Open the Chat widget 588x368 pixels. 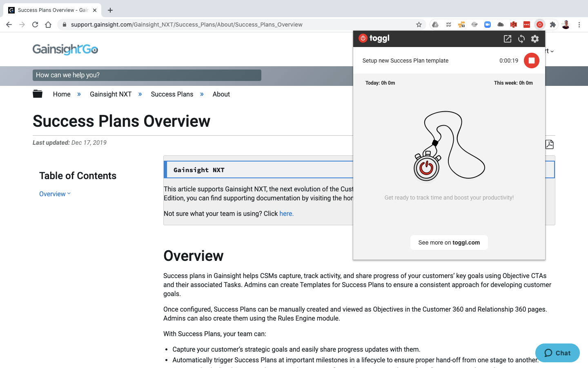pyautogui.click(x=557, y=353)
